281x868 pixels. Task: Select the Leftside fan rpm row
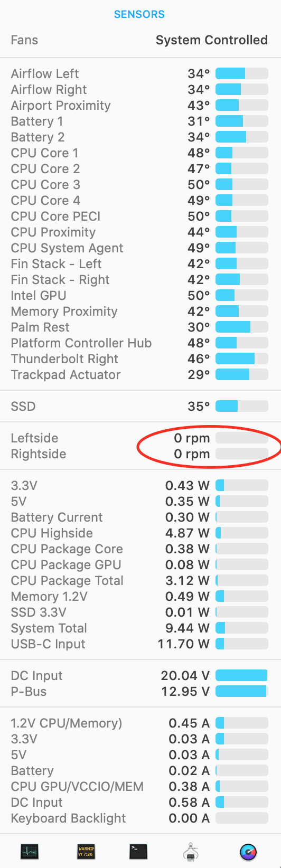click(140, 438)
